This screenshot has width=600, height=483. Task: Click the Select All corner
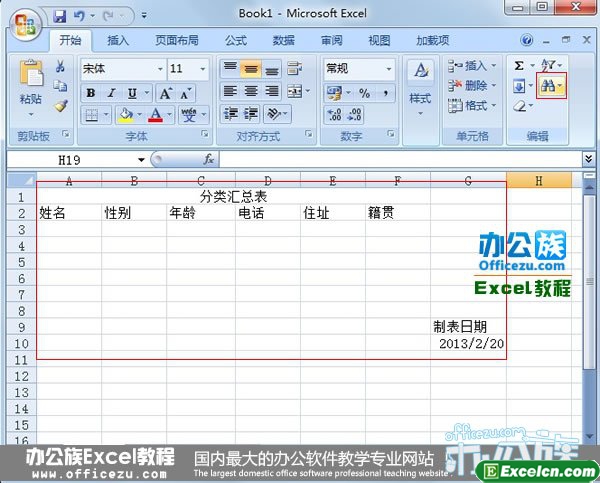click(21, 180)
